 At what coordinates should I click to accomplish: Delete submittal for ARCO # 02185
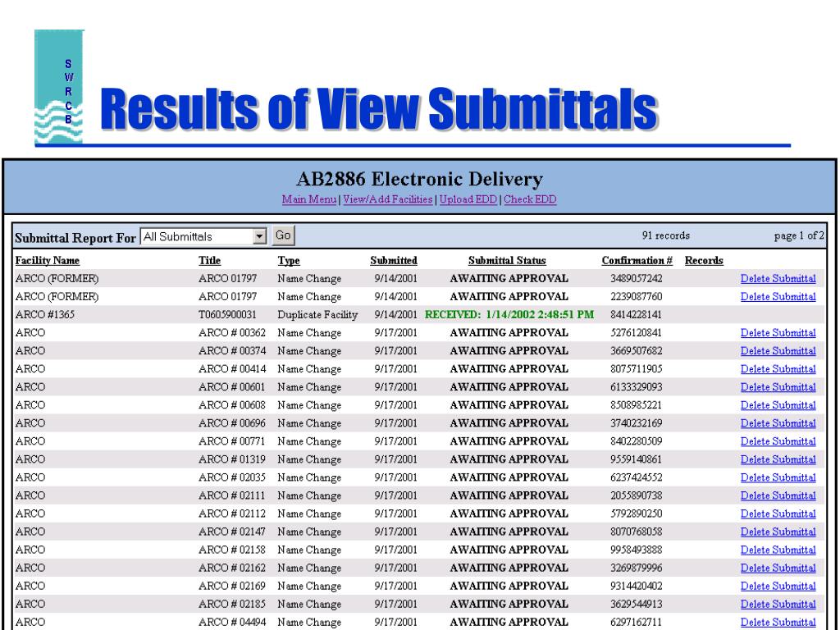(778, 605)
